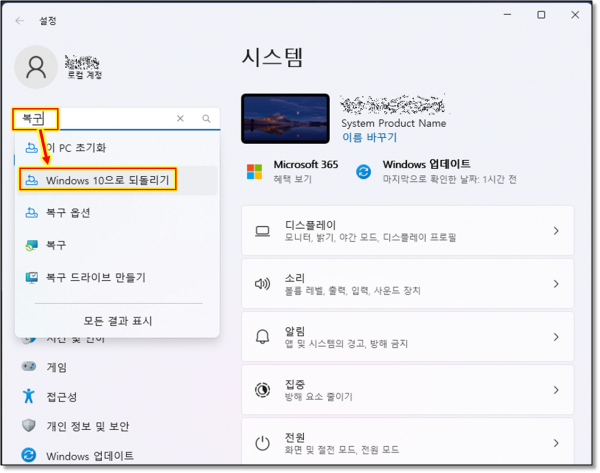
Task: Click the user profile avatar icon
Action: [36, 67]
